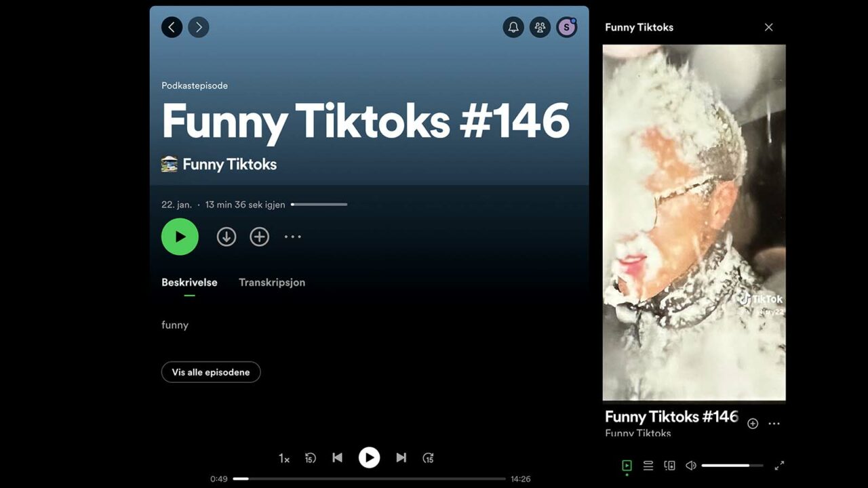Click the 'funny' description text

tap(175, 325)
